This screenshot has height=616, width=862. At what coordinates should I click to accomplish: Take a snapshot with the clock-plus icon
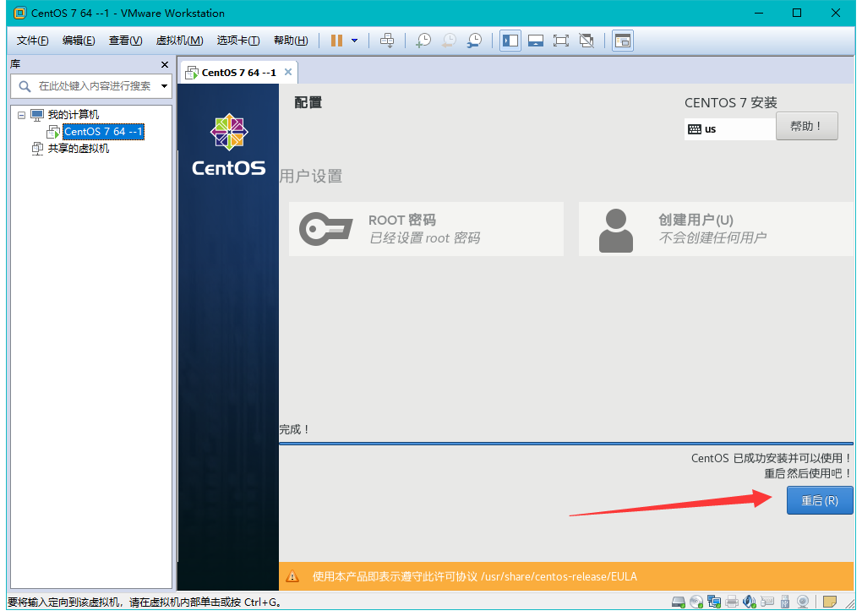tap(423, 41)
